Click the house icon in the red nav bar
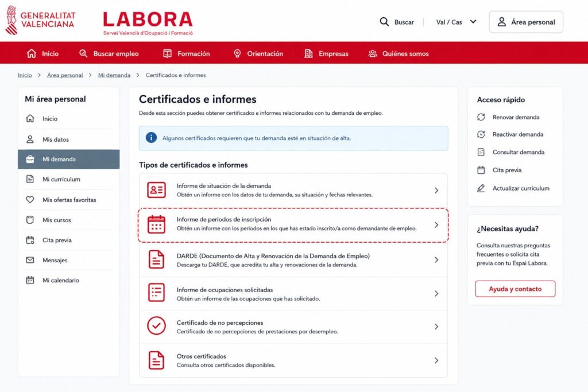 [x=32, y=53]
